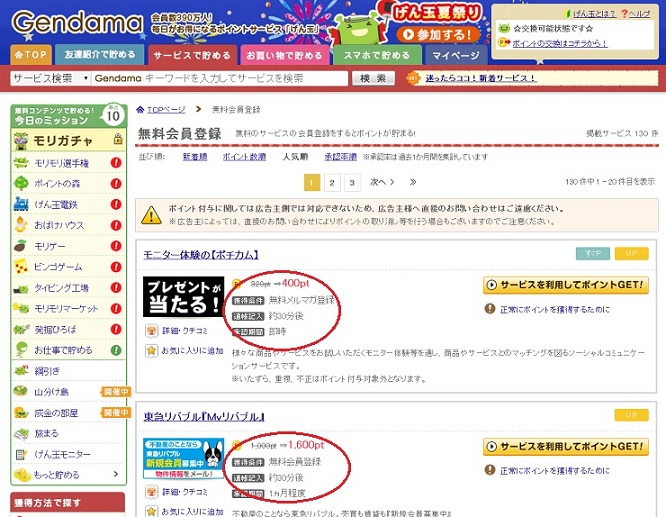This screenshot has width=666, height=517.
Task: Click 正常にポイントを獲得するために for 東急リバブル
Action: pyautogui.click(x=554, y=471)
